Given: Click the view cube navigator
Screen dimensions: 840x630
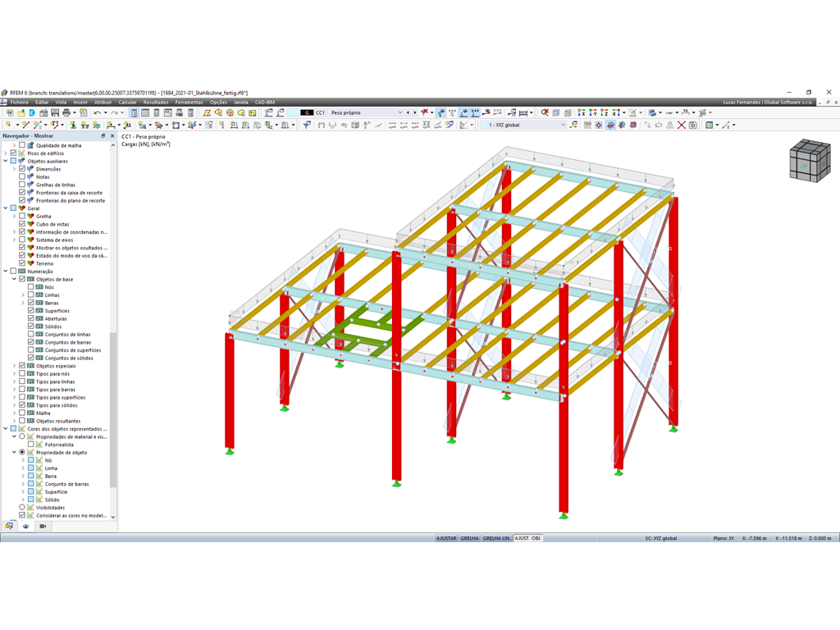Looking at the screenshot, I should (x=810, y=160).
